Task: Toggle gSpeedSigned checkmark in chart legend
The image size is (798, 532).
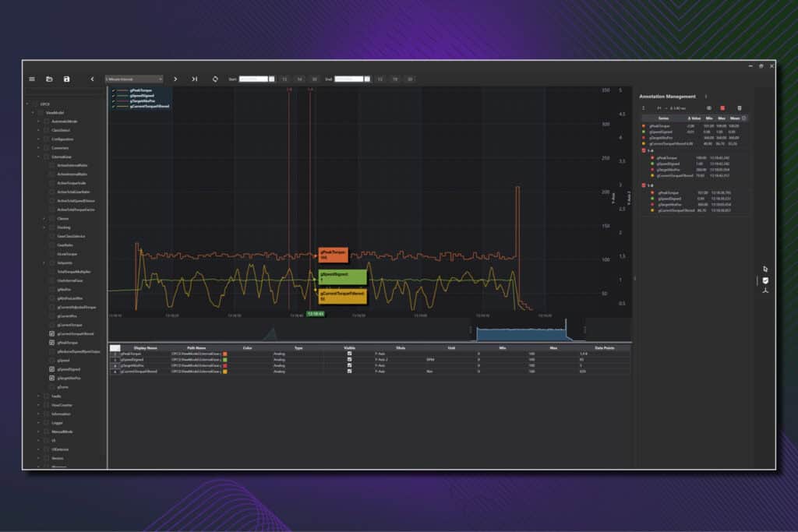Action: click(114, 96)
